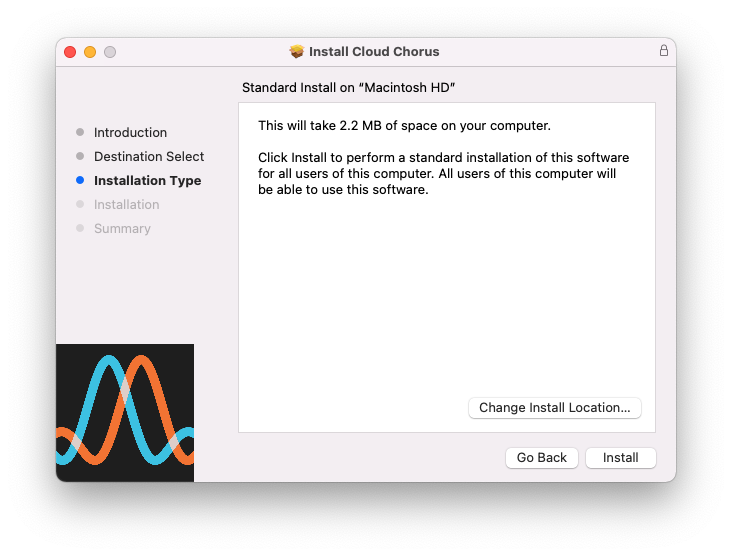Click the dimmed Summary step
Screen dimensions: 732x556
click(x=122, y=229)
